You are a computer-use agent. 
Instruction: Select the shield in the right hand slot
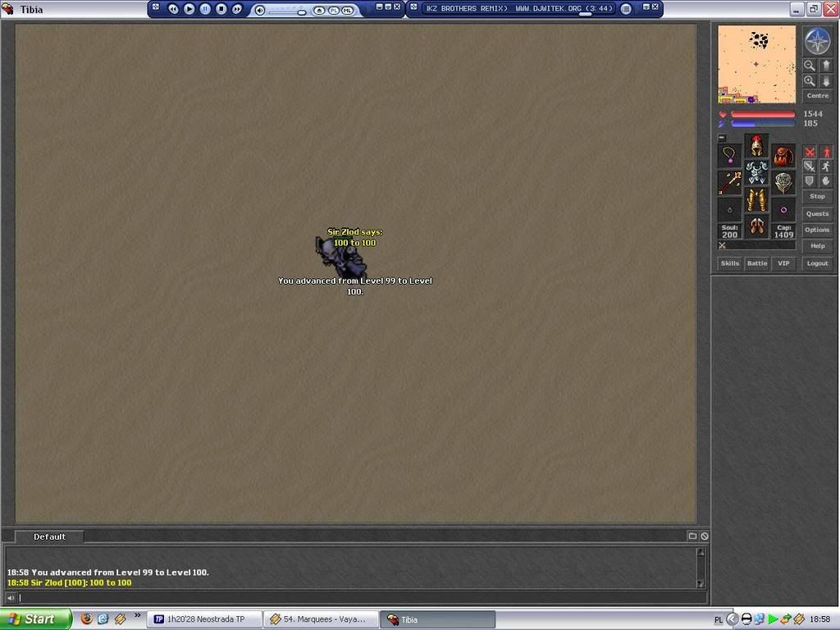pos(783,183)
